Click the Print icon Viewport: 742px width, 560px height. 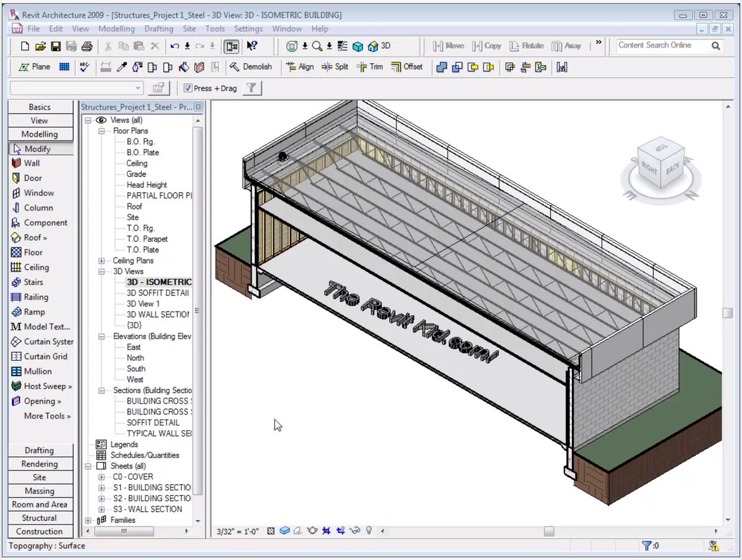[87, 46]
